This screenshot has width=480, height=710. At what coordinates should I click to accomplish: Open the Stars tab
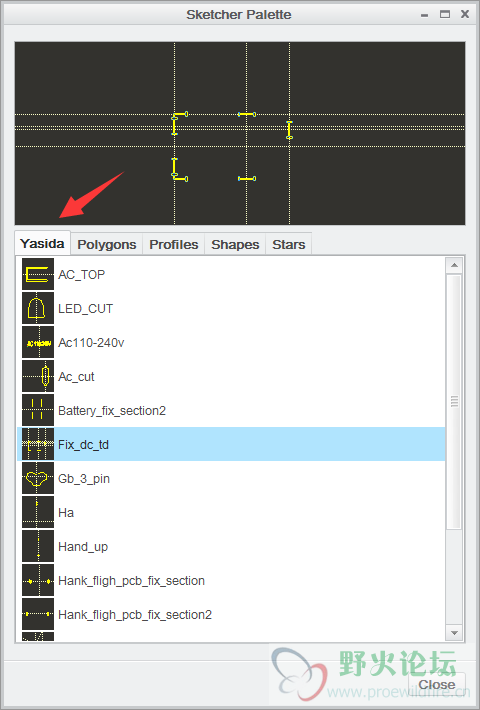[x=289, y=245]
